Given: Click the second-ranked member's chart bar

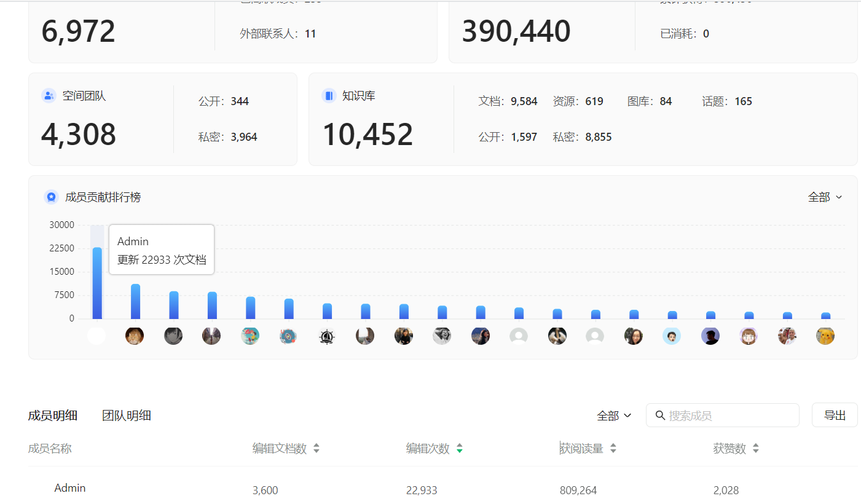Looking at the screenshot, I should coord(135,301).
